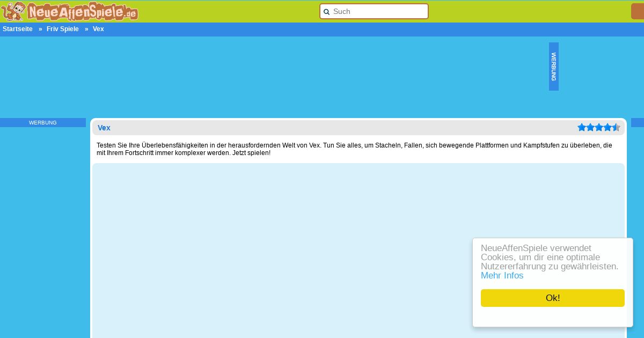Rate the game with the first star
The image size is (644, 338).
click(582, 127)
